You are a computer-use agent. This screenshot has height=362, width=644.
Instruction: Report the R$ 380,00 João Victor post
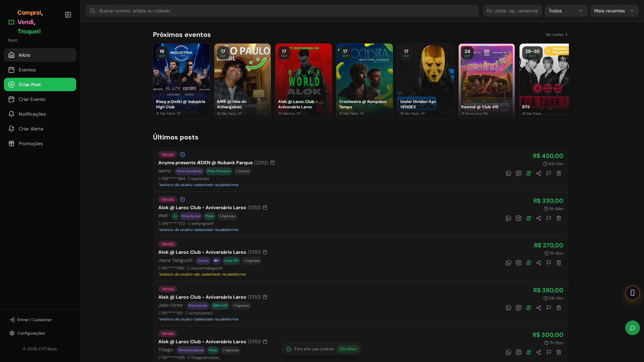(549, 308)
